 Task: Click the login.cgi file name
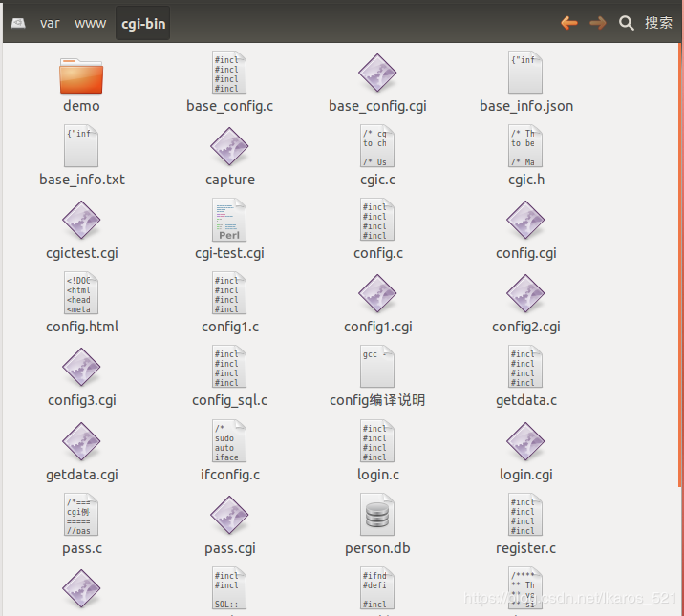pos(526,475)
